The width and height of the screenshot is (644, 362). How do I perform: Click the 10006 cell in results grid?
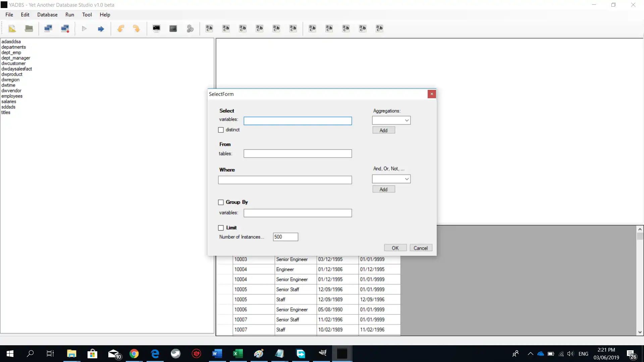(254, 309)
